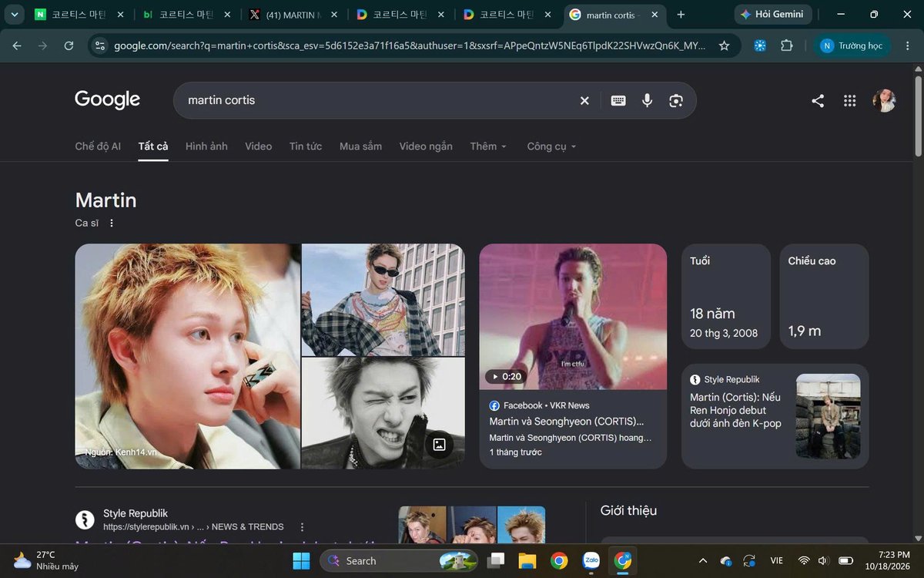Viewport: 924px width, 578px height.
Task: Open the tab search dropdown arrow
Action: [15, 15]
